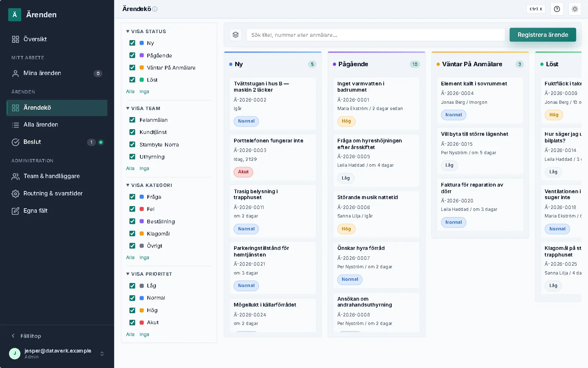Open the Beslut checkmark icon
Screen dimensions: 588x368
tap(15, 142)
